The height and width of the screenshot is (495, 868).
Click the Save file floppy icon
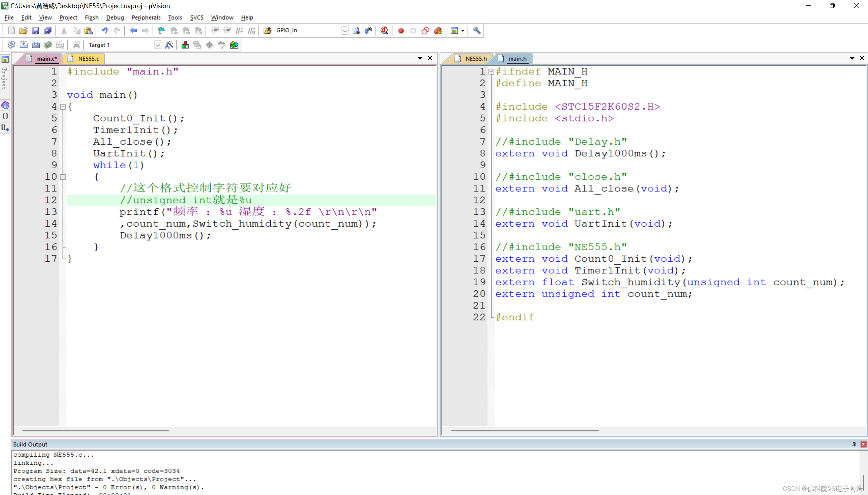[x=36, y=31]
